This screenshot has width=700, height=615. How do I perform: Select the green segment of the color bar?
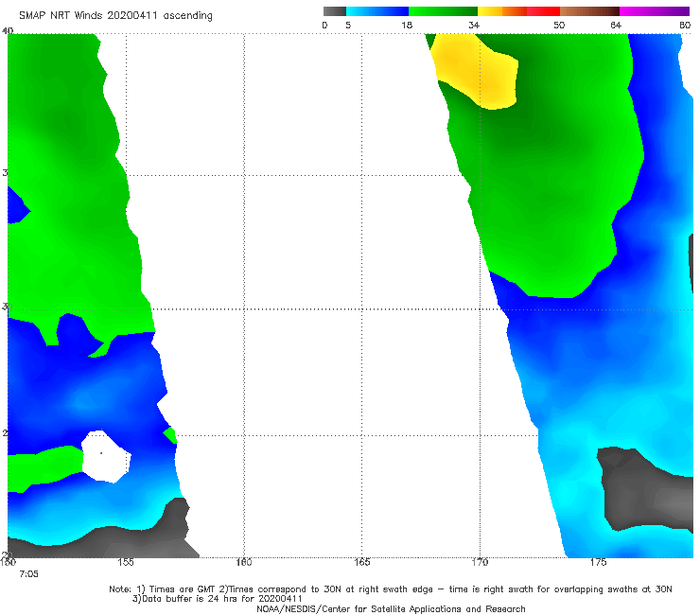click(x=443, y=11)
